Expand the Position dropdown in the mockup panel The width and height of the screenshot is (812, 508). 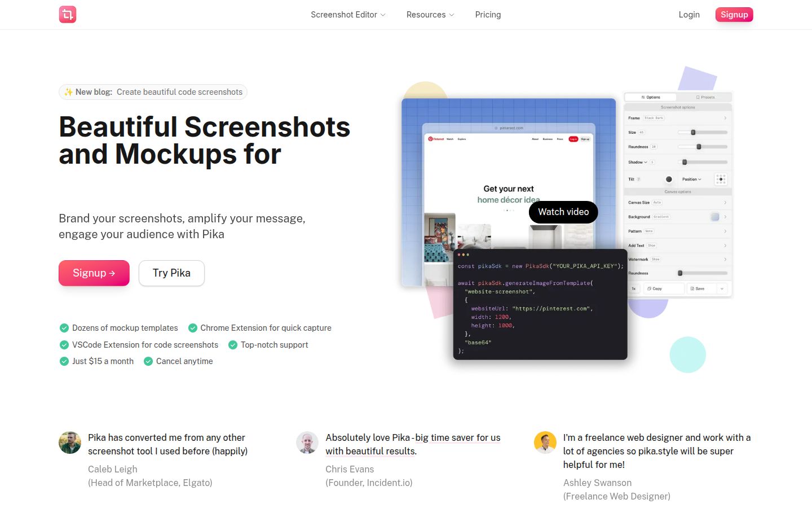pyautogui.click(x=692, y=179)
